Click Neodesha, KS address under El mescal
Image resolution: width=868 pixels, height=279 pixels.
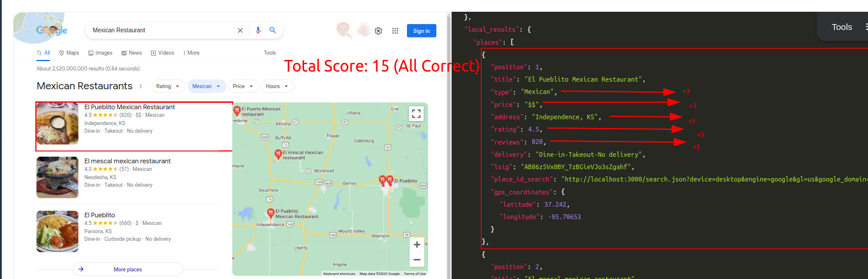click(100, 177)
